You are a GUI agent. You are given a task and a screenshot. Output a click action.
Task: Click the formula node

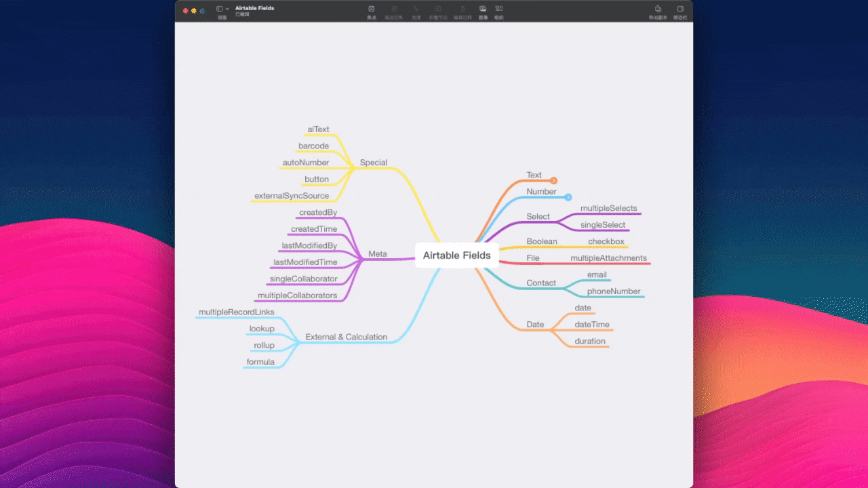tap(260, 362)
